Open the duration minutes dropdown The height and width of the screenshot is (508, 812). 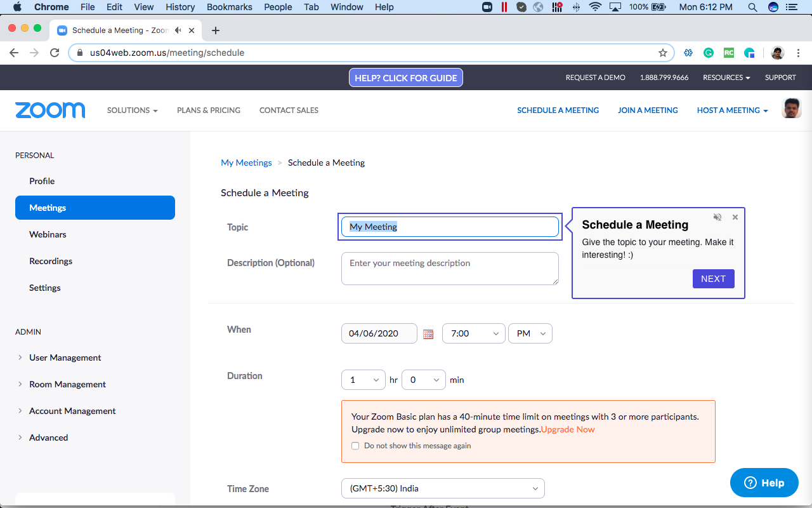click(424, 380)
